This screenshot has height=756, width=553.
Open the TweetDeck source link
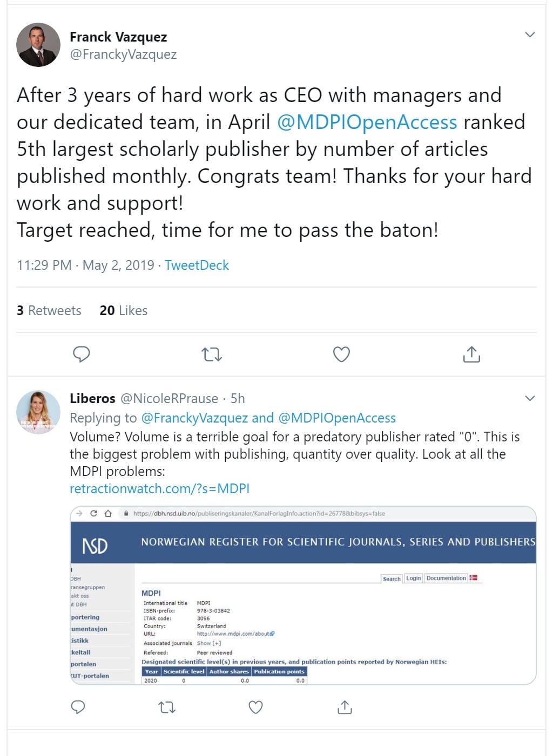point(197,265)
